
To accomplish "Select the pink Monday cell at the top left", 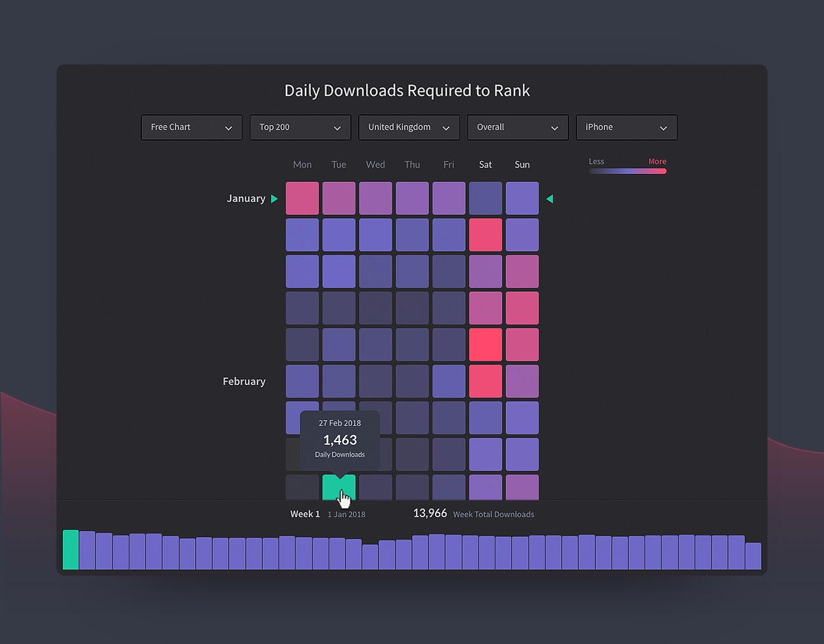I will point(302,198).
